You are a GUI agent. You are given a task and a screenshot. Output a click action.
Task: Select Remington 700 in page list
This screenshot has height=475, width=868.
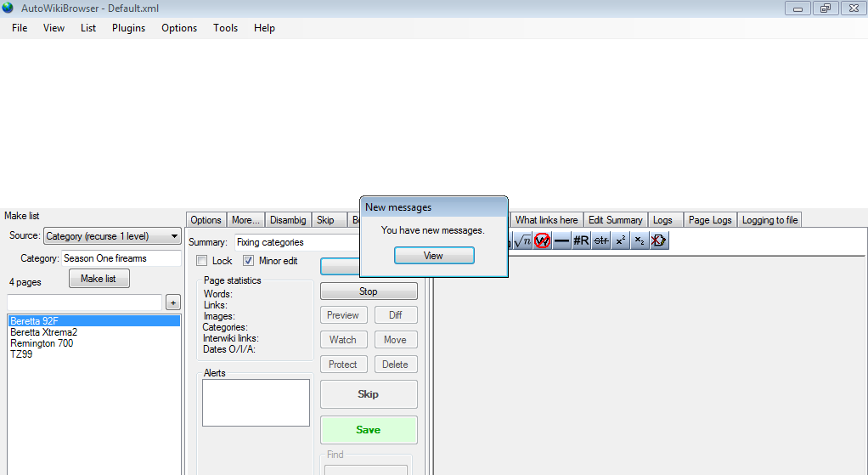tap(94, 343)
